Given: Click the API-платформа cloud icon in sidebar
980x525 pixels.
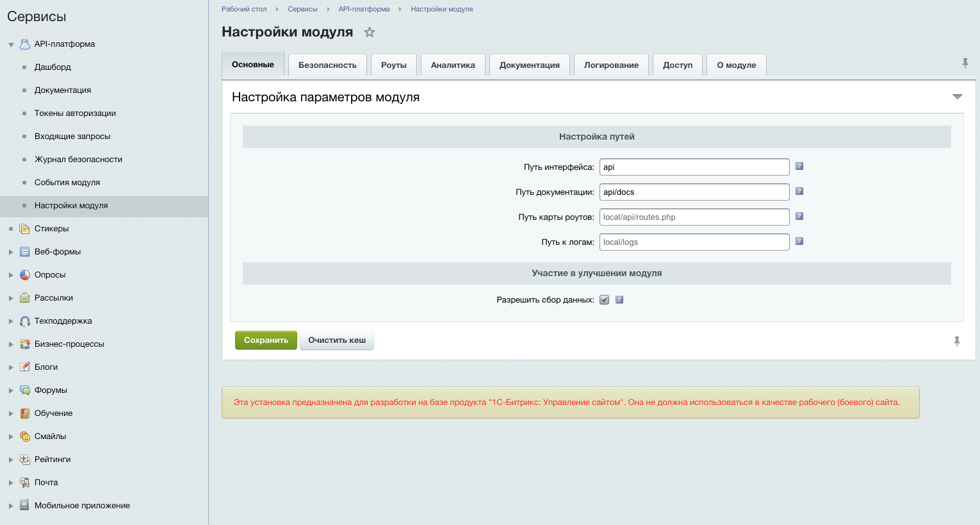Looking at the screenshot, I should [25, 44].
